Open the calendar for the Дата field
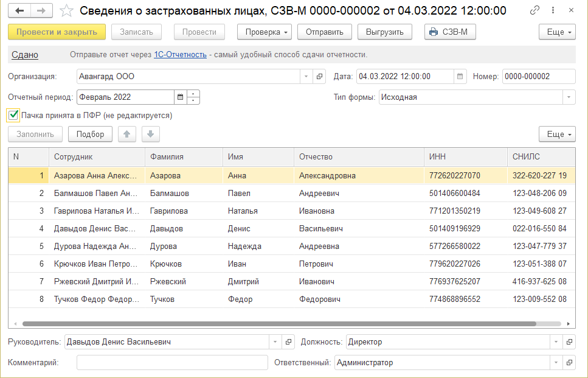Image resolution: width=588 pixels, height=378 pixels. [460, 77]
